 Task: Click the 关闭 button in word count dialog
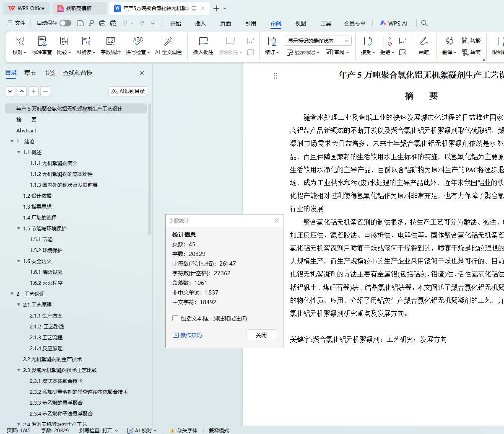coord(261,335)
